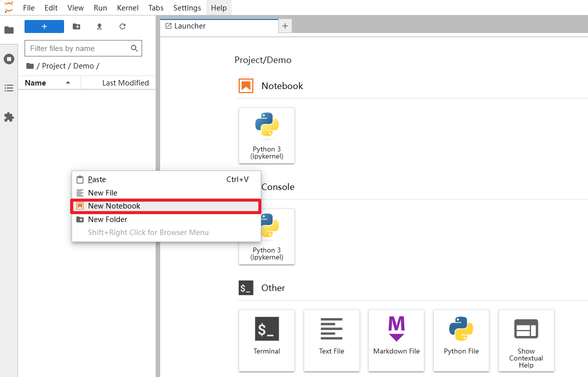Click the Upload Files icon
This screenshot has width=588, height=377.
(x=99, y=26)
